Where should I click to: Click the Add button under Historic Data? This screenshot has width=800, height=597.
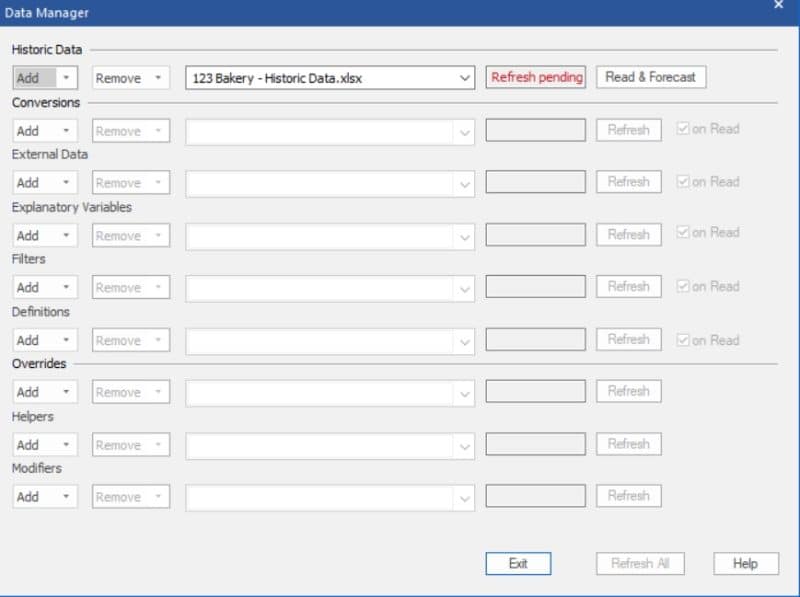pyautogui.click(x=35, y=78)
